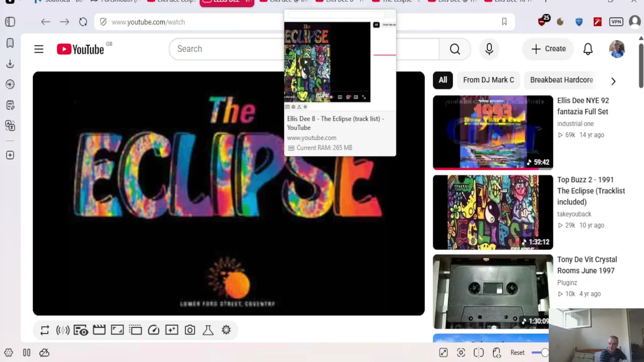Open video filters sparkle icon

point(172,330)
